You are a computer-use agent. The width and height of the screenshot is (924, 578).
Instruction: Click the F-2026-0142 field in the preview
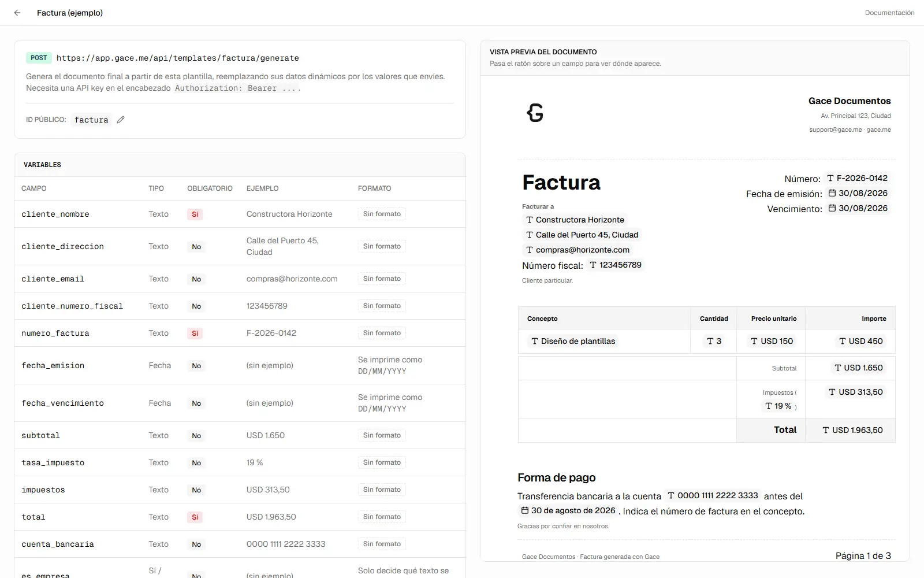tap(858, 178)
